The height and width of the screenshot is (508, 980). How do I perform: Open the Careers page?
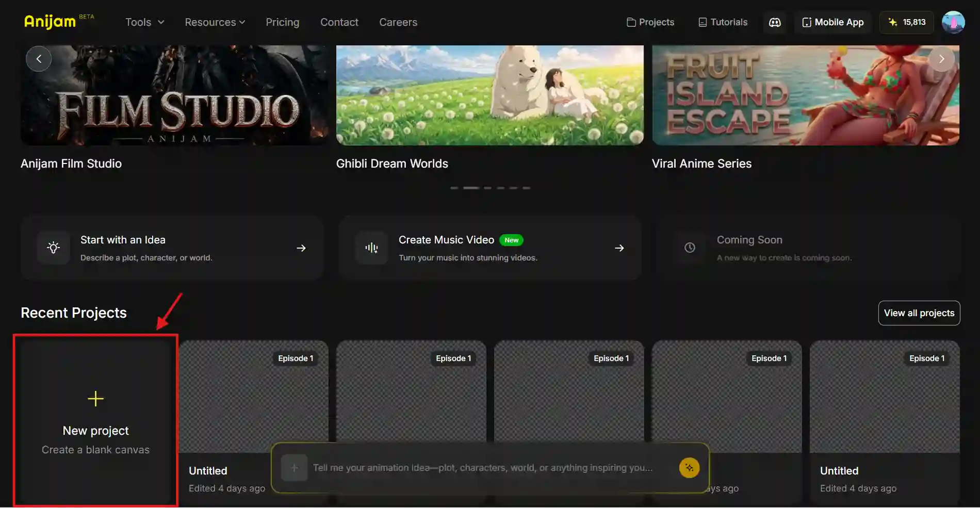pos(398,22)
